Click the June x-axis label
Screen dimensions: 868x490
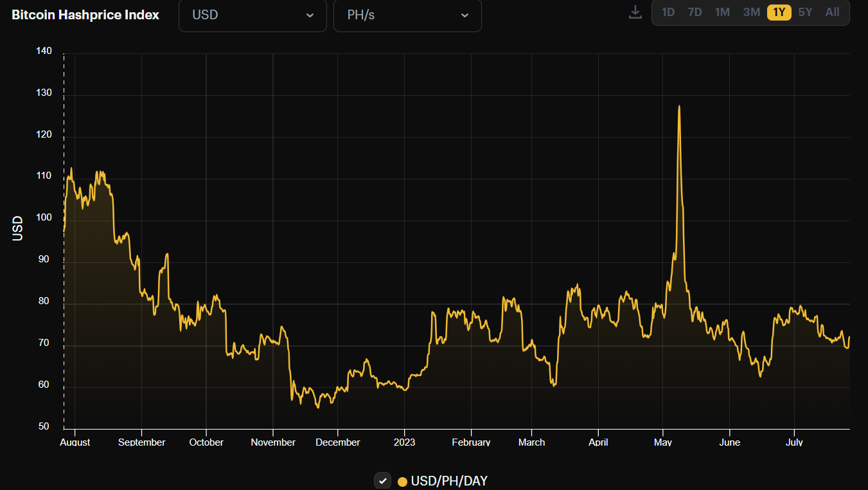coord(729,442)
